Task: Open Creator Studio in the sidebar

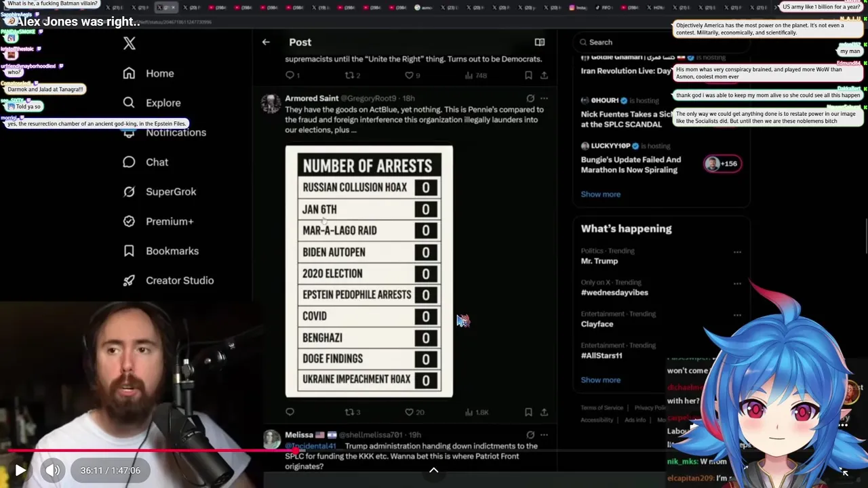Action: click(180, 281)
